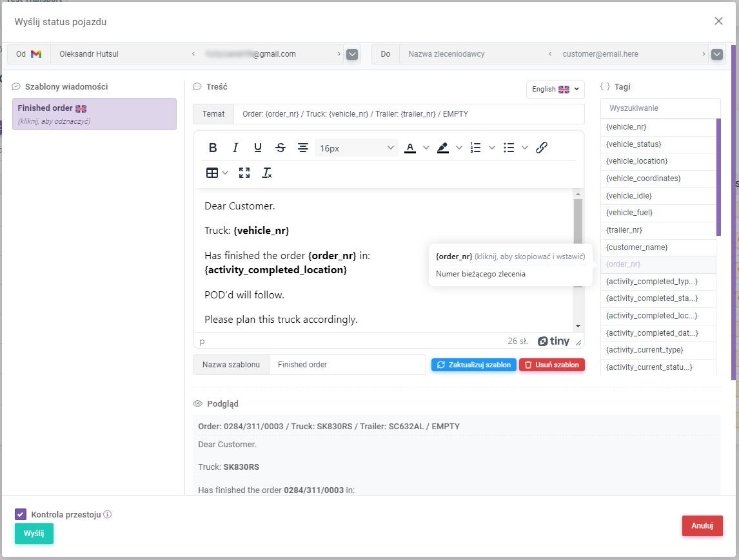Viewport: 739px width, 560px height.
Task: Clear text formatting
Action: 267,173
